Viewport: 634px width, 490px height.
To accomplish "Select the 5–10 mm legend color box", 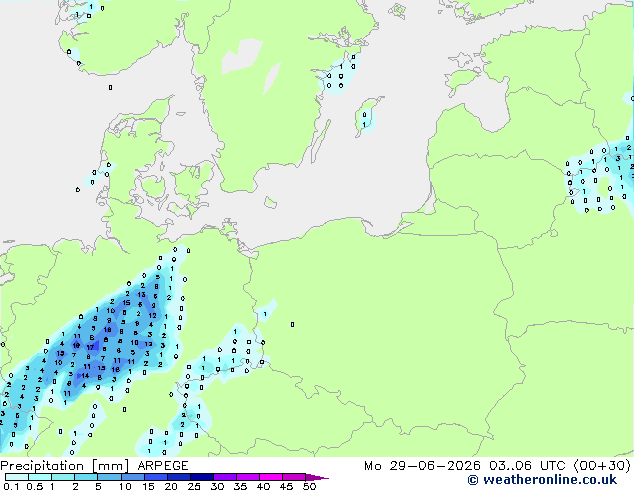I will coord(109,477).
